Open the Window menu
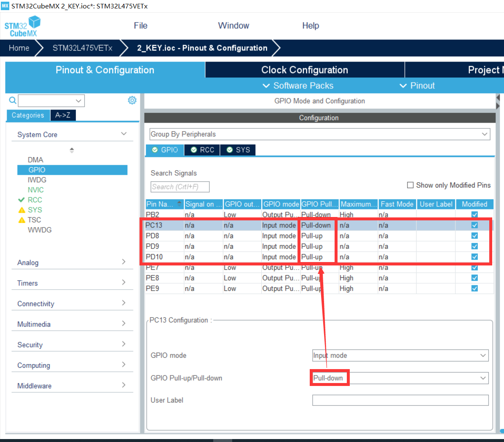The image size is (504, 442). tap(233, 26)
